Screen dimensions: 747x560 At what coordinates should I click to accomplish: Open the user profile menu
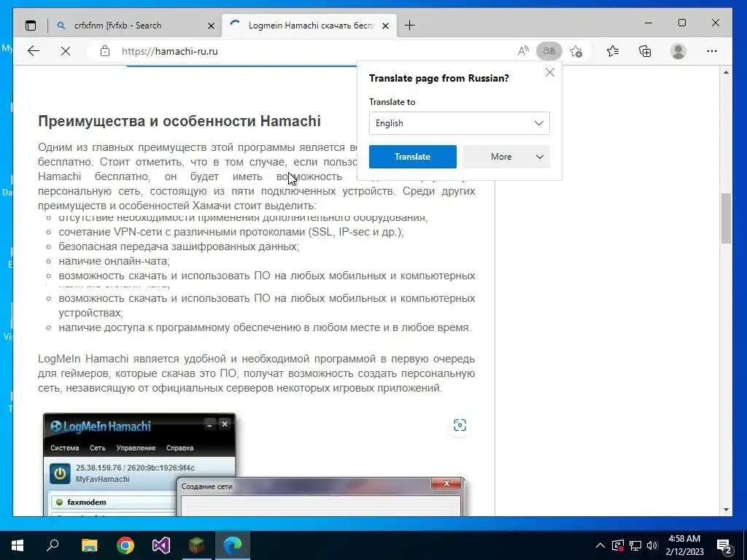click(x=678, y=51)
